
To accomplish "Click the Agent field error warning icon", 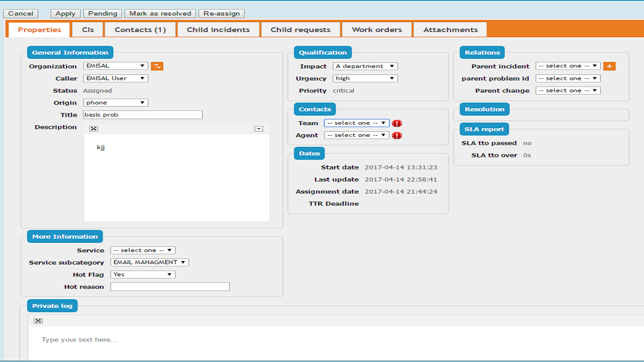I will (397, 135).
